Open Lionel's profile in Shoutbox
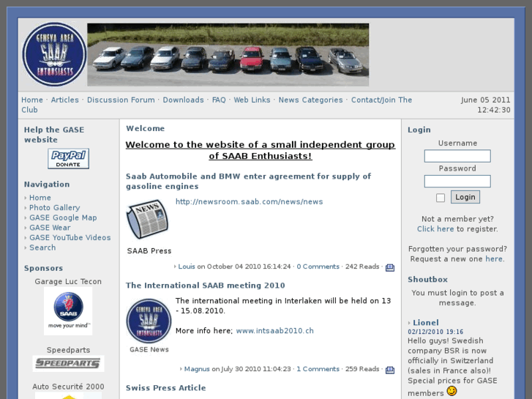Viewport: 532px width, 399px height. (426, 323)
